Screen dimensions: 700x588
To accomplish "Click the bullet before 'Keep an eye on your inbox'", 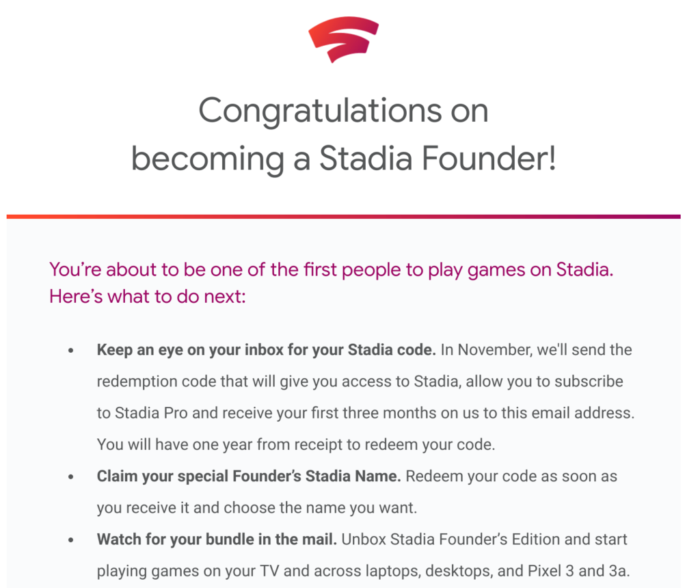I will [x=70, y=351].
